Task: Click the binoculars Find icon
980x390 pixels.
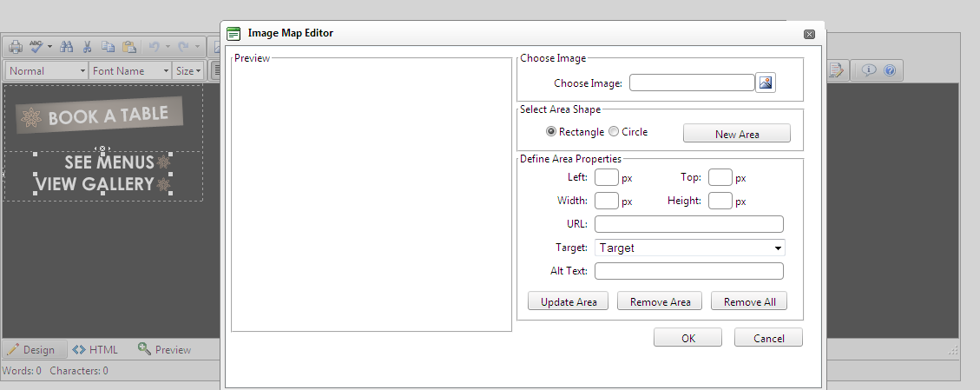Action: click(66, 47)
